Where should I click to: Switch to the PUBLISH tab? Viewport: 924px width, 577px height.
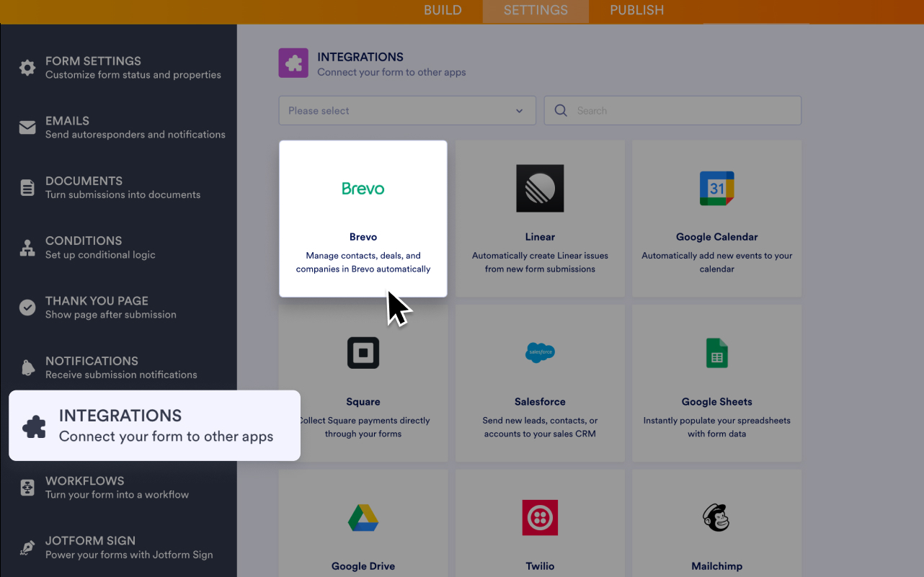click(x=637, y=10)
